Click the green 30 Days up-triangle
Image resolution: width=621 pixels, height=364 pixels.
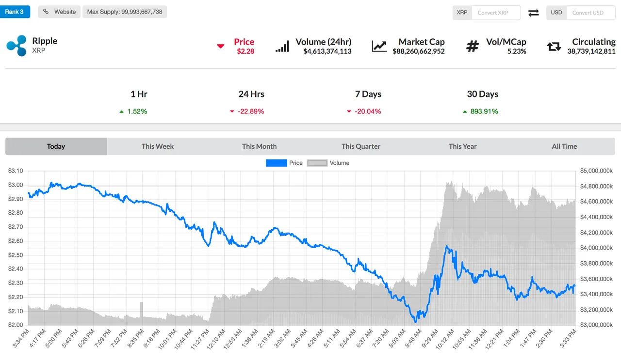[465, 111]
